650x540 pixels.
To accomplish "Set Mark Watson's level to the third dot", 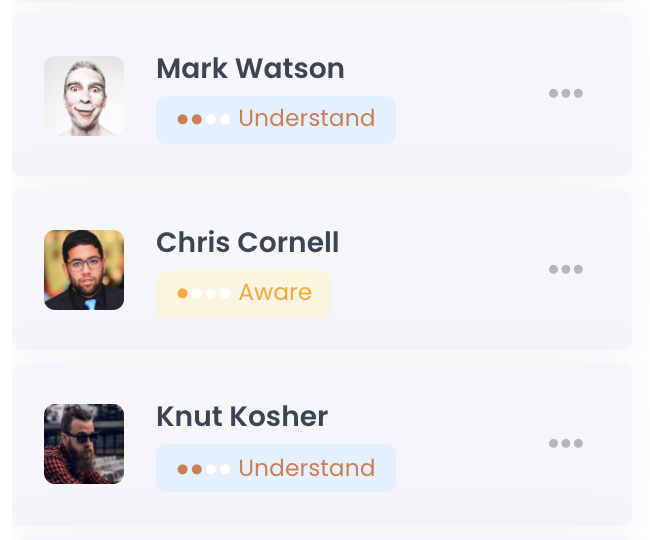I will [x=211, y=119].
